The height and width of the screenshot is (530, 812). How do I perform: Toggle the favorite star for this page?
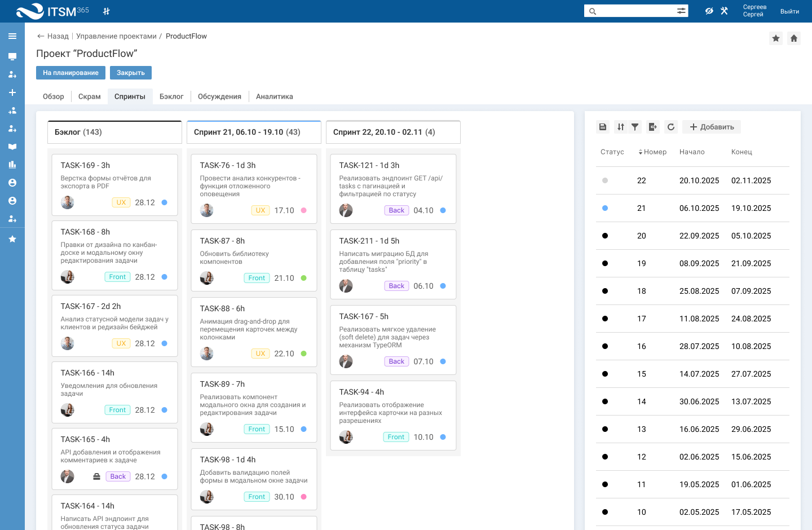coord(776,38)
